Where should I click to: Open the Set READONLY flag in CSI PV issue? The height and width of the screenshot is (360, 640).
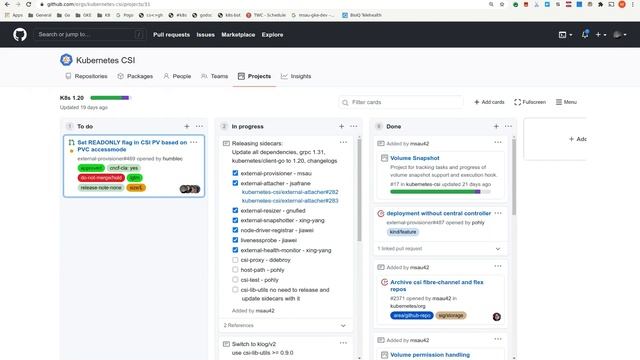tap(132, 146)
